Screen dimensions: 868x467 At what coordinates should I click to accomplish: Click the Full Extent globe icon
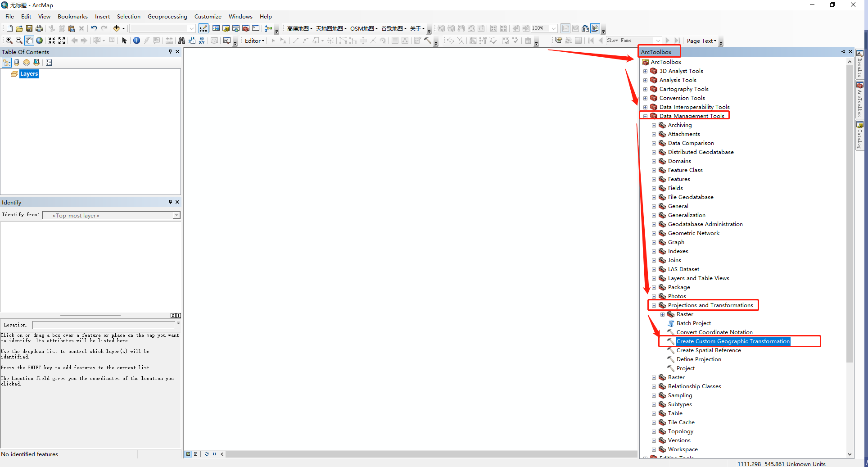tap(40, 41)
